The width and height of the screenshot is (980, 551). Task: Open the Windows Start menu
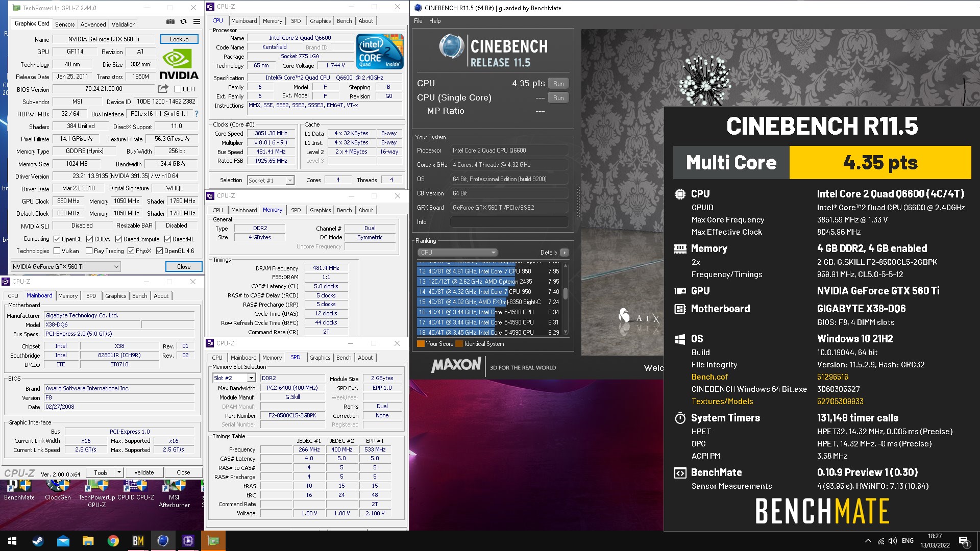[12, 541]
